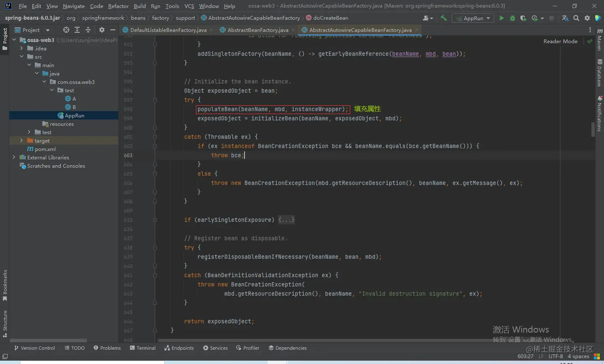Image resolution: width=604 pixels, height=364 pixels.
Task: Open profiler run icon
Action: (x=534, y=18)
